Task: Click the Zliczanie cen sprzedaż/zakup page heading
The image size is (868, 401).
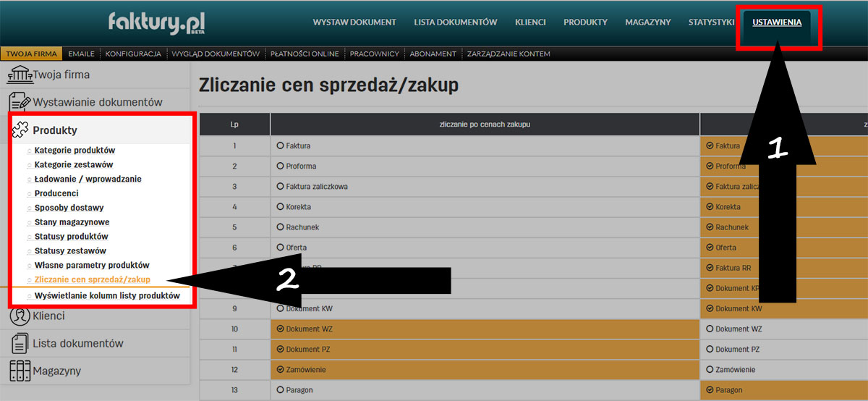Action: (328, 85)
